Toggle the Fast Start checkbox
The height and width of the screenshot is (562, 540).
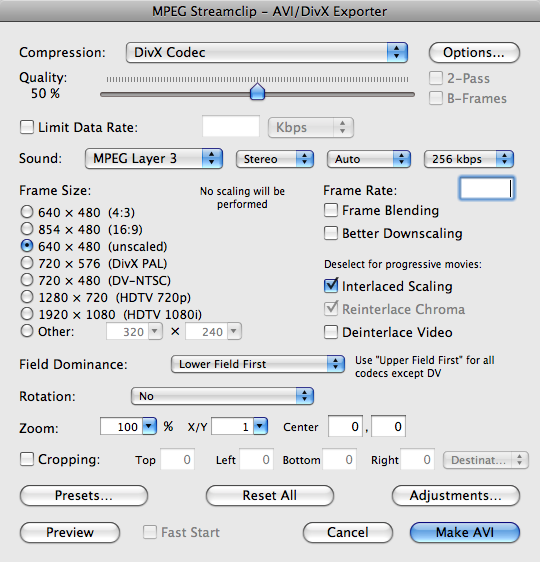click(150, 532)
